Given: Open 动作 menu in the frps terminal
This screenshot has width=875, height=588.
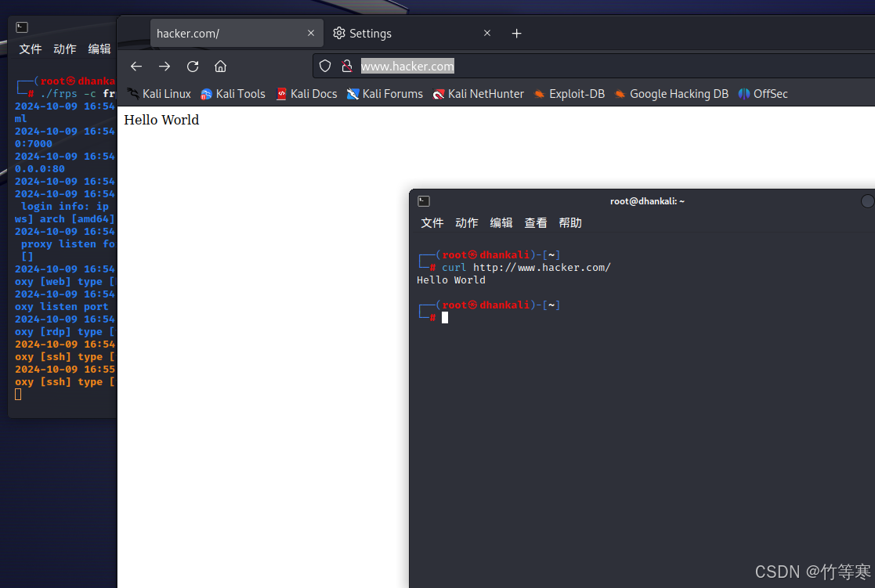Looking at the screenshot, I should click(x=65, y=49).
